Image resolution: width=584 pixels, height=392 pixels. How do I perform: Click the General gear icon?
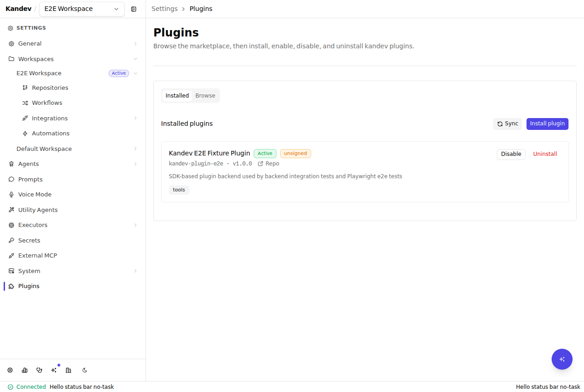[11, 44]
